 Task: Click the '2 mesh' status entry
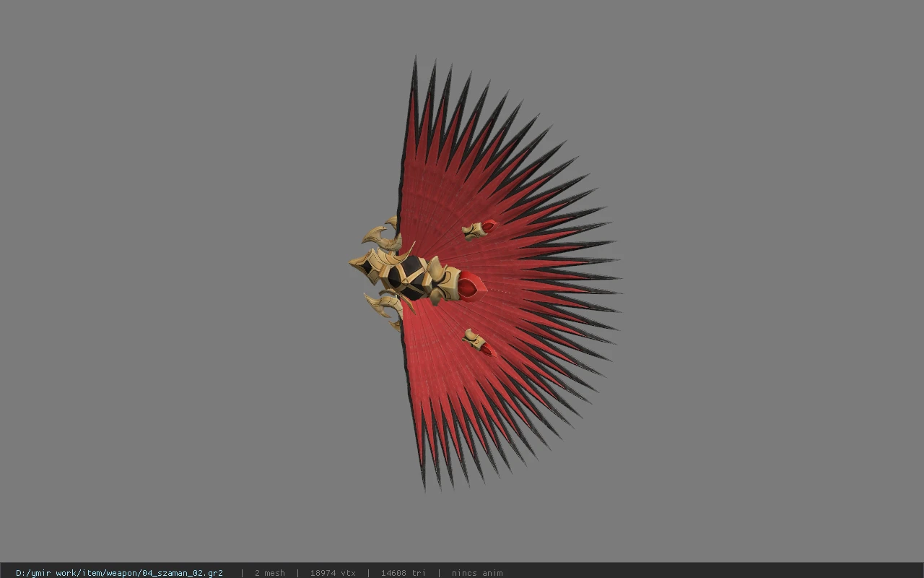[x=269, y=573]
